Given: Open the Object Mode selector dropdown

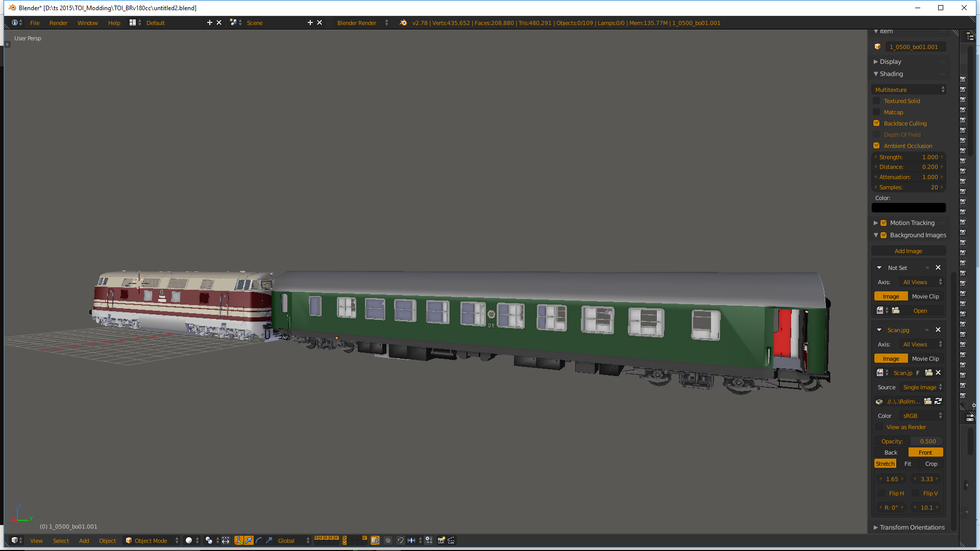Looking at the screenshot, I should (x=152, y=541).
